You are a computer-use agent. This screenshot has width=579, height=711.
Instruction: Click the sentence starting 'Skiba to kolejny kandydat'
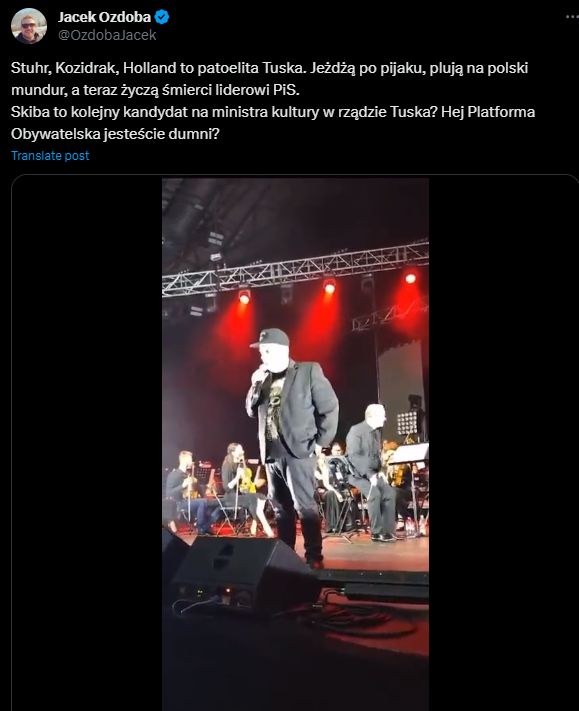(x=224, y=112)
